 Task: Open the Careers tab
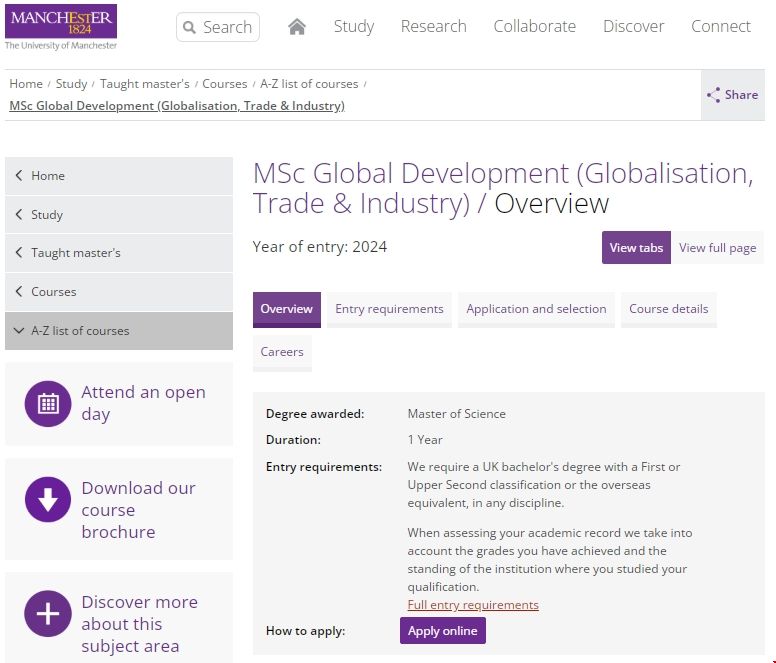click(x=282, y=352)
